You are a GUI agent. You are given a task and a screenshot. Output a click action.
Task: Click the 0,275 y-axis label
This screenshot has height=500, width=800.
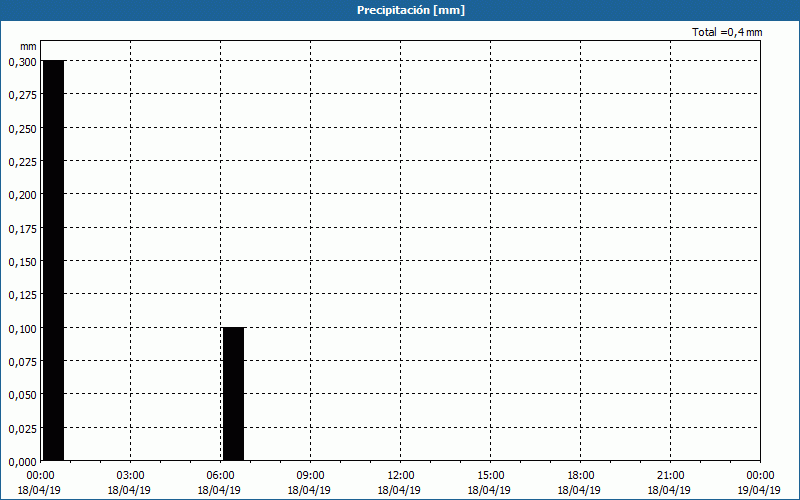click(x=22, y=95)
